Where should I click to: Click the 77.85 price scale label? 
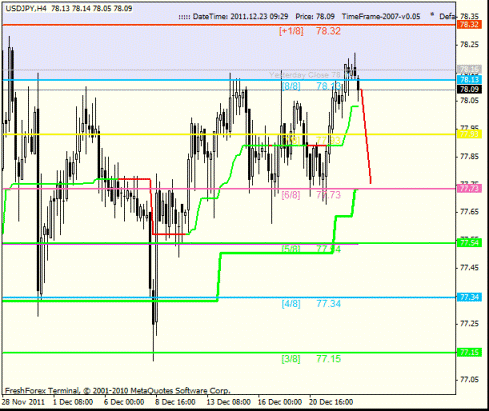click(x=469, y=156)
